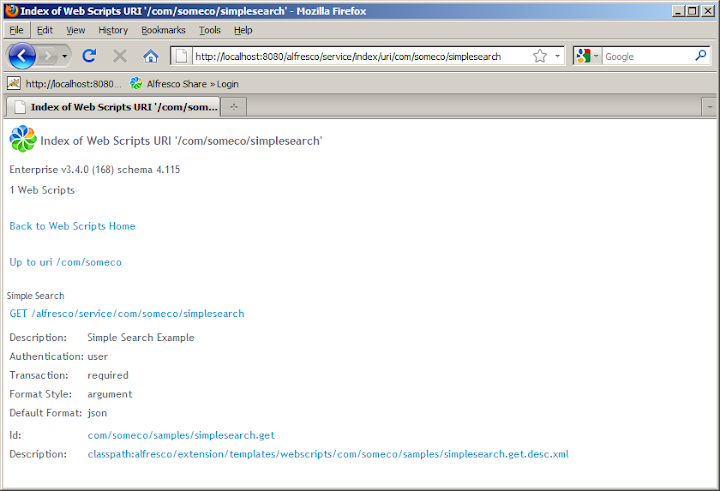
Task: Click the search magnifier icon
Action: (x=701, y=56)
